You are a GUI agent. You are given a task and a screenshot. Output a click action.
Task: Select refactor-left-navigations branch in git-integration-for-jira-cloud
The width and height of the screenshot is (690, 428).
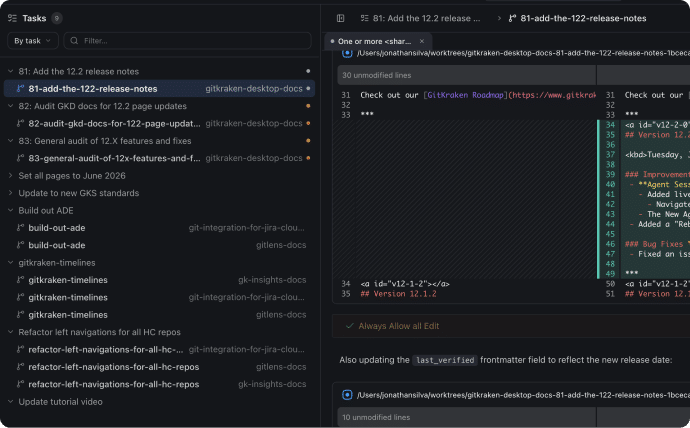coord(159,349)
